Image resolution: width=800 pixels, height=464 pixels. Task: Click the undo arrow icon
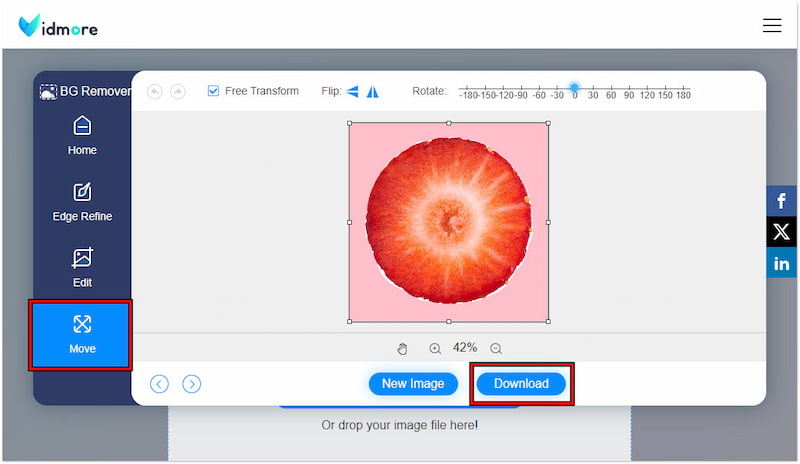(x=154, y=91)
